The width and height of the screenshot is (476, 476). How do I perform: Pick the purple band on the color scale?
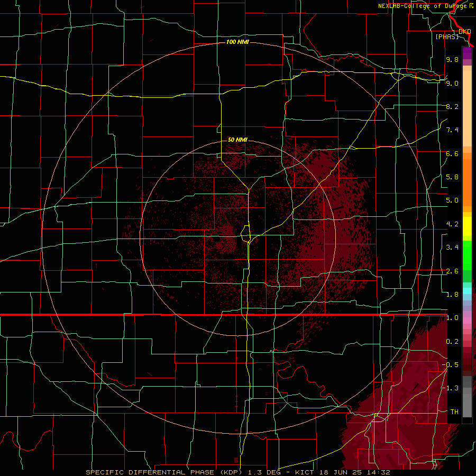pos(467,53)
